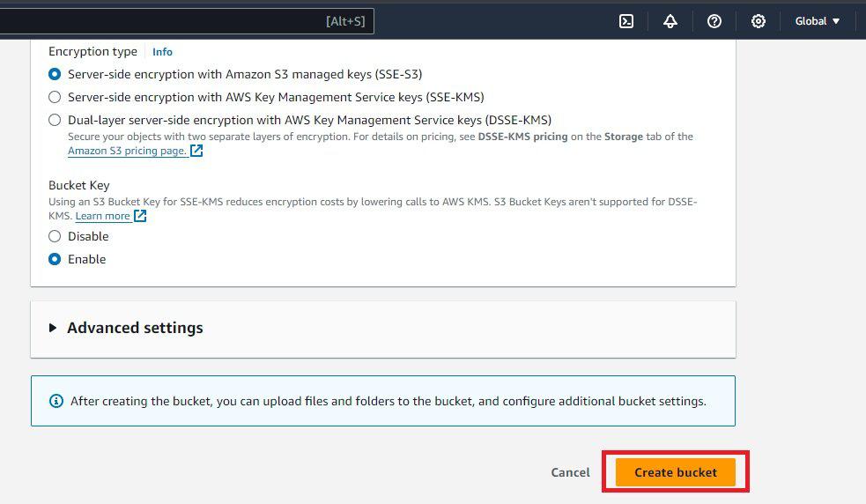The width and height of the screenshot is (866, 504).
Task: Open the notifications bell
Action: coord(670,21)
